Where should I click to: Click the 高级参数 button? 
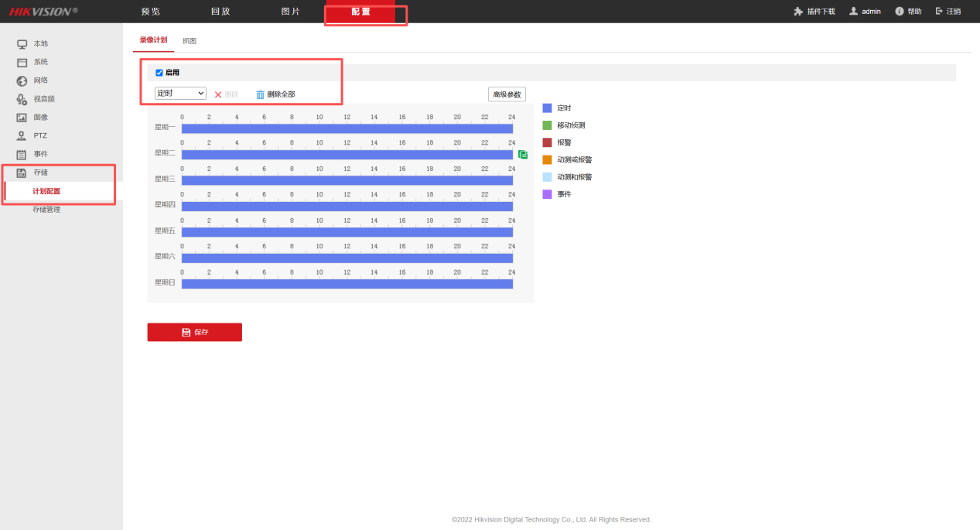pyautogui.click(x=507, y=94)
